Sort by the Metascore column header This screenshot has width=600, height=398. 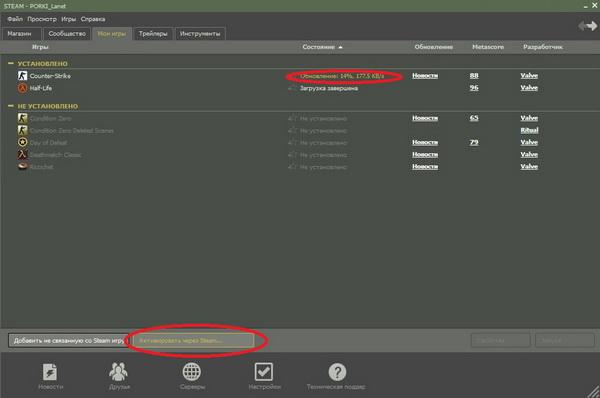click(488, 47)
